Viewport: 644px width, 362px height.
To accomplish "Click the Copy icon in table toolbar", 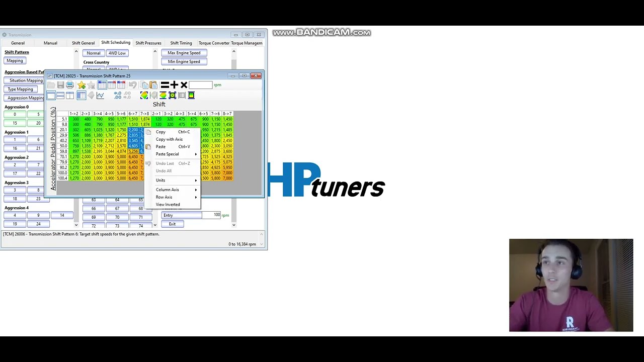I will pyautogui.click(x=144, y=85).
